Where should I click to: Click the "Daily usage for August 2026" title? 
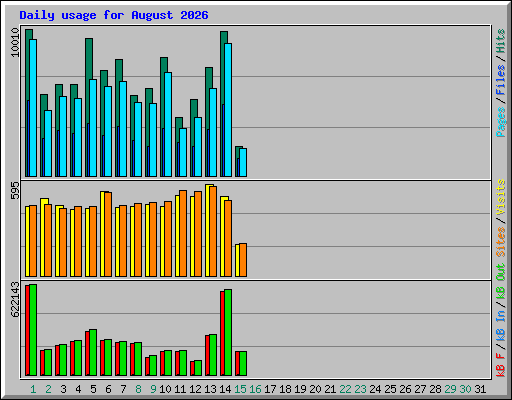(114, 15)
